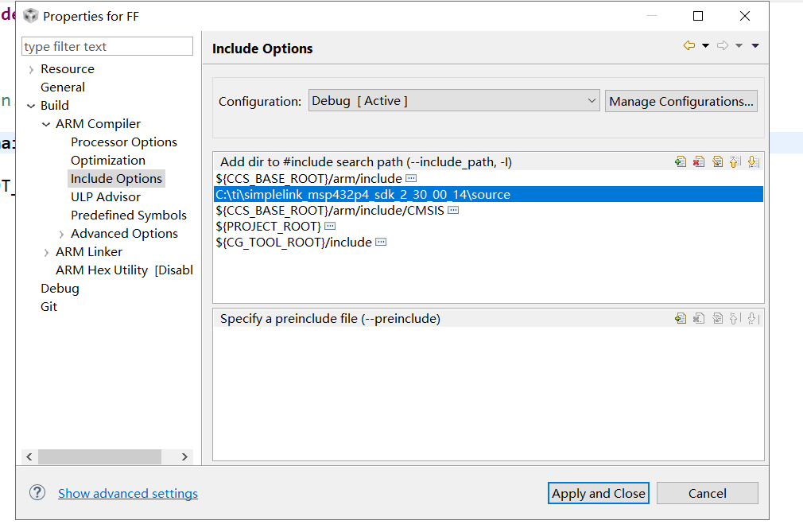The image size is (803, 532).
Task: Focus the type filter text field
Action: coord(107,46)
